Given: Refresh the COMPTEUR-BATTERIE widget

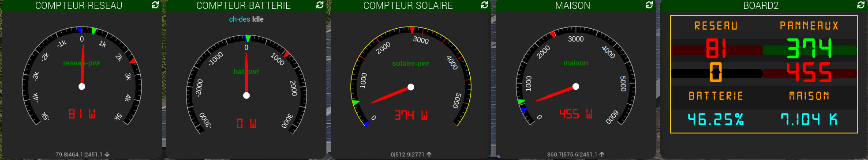Looking at the screenshot, I should (x=320, y=5).
